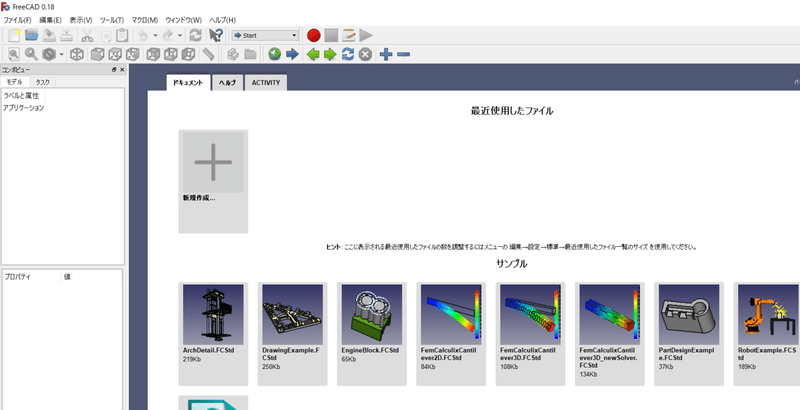Viewport: 800px width, 410px height.
Task: Open the ArchDetail.FCStd sample
Action: [213, 334]
